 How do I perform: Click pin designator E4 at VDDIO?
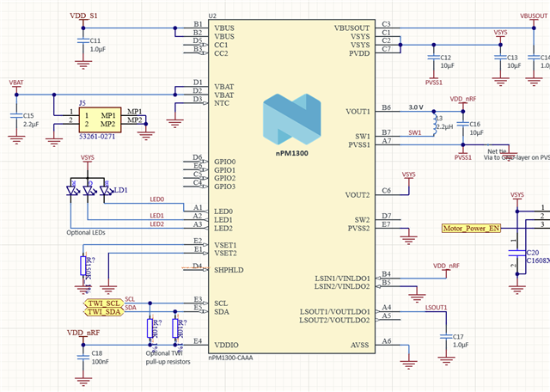click(198, 340)
